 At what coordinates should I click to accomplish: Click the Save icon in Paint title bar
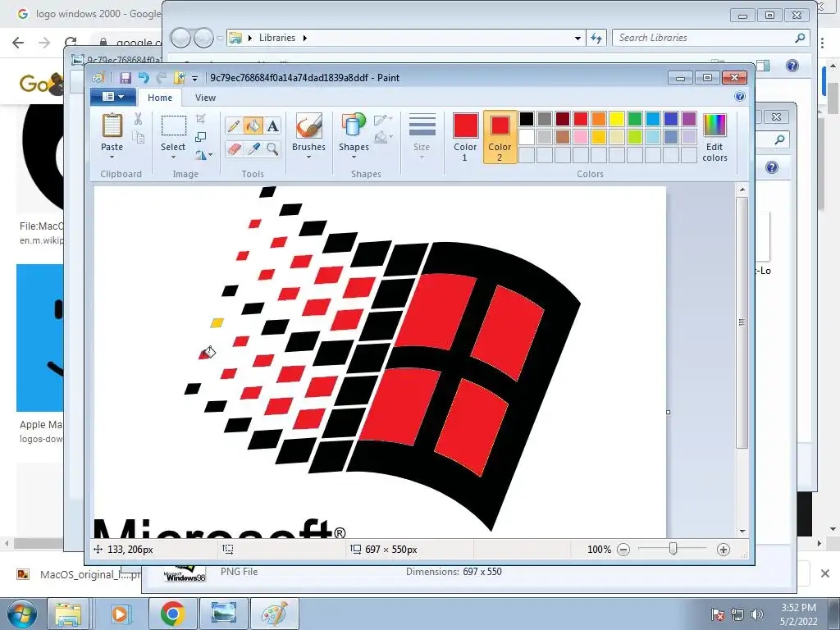pyautogui.click(x=125, y=78)
